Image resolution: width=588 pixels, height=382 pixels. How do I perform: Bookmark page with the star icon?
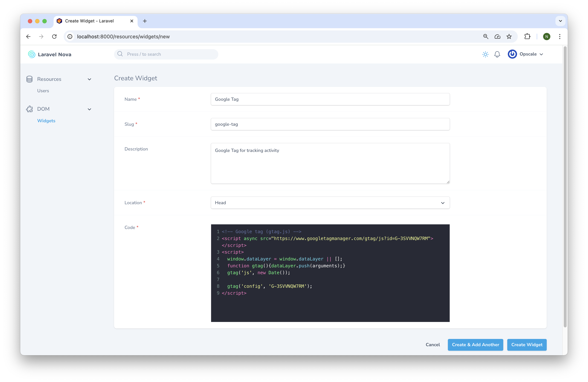point(509,37)
